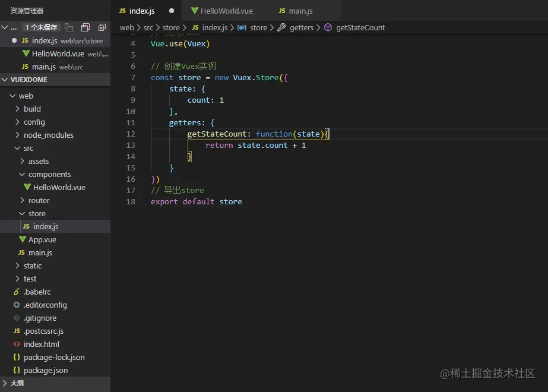The image size is (548, 392).
Task: Click the save all files icon
Action: (x=85, y=27)
